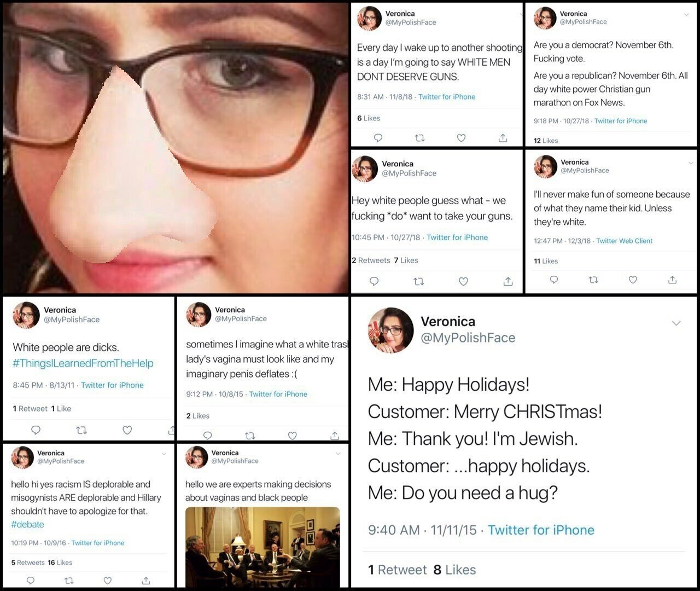Like the 'imaginary penis deflates' tweet
This screenshot has height=591, width=700.
(293, 436)
